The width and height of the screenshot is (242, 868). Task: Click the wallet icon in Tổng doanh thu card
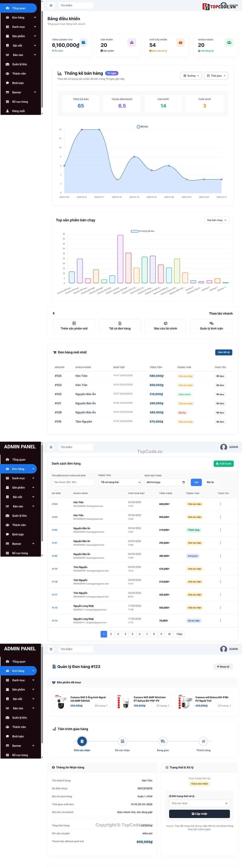[83, 42]
